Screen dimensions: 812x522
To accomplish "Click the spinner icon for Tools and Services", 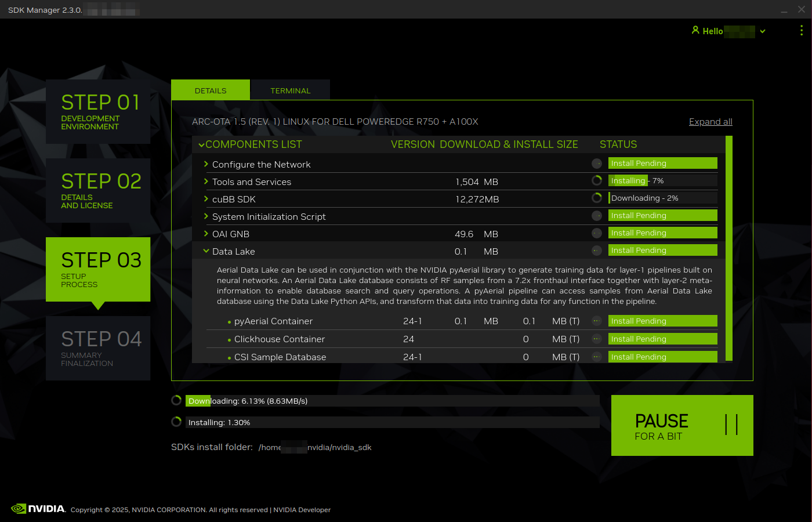I will pyautogui.click(x=597, y=180).
